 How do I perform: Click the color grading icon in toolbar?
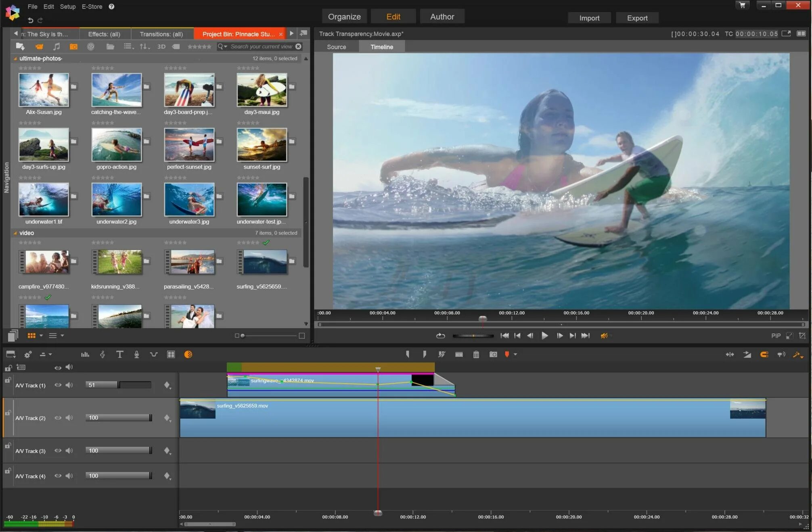point(188,355)
